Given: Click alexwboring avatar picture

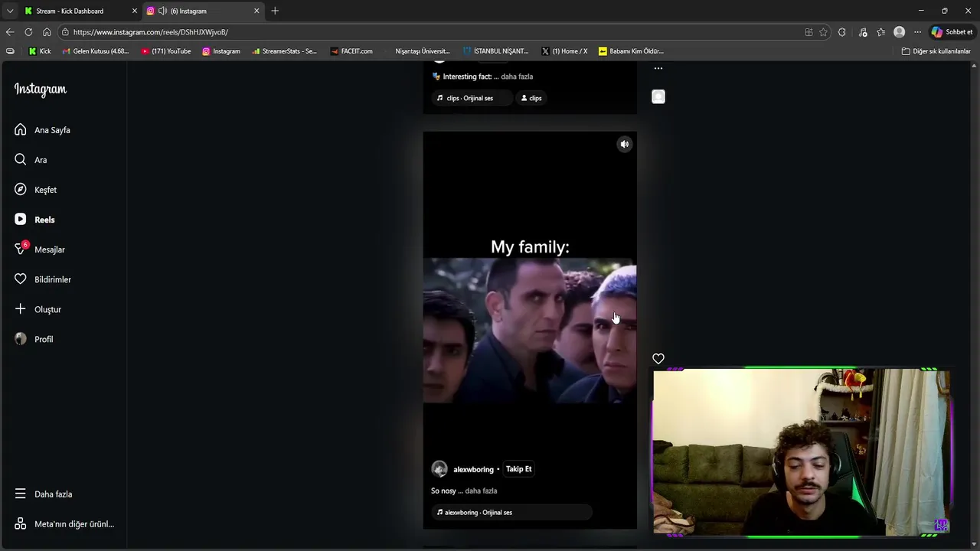Looking at the screenshot, I should pos(439,469).
